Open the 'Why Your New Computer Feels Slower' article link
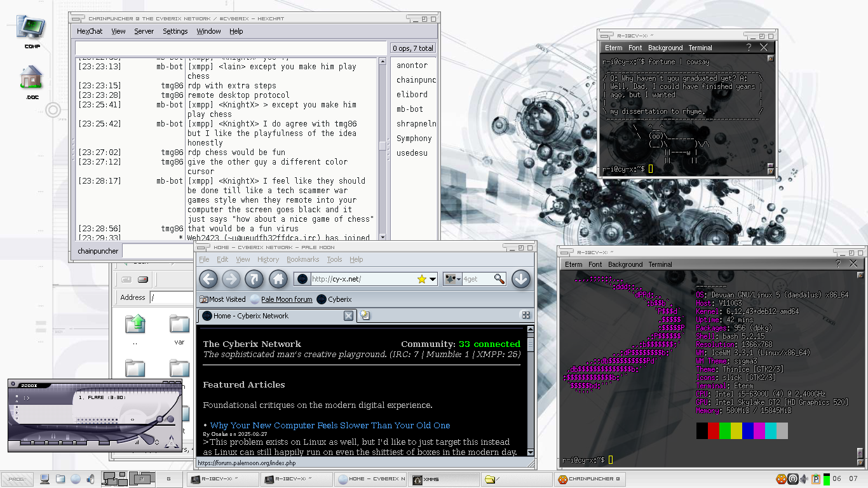The width and height of the screenshot is (868, 488). click(x=329, y=425)
